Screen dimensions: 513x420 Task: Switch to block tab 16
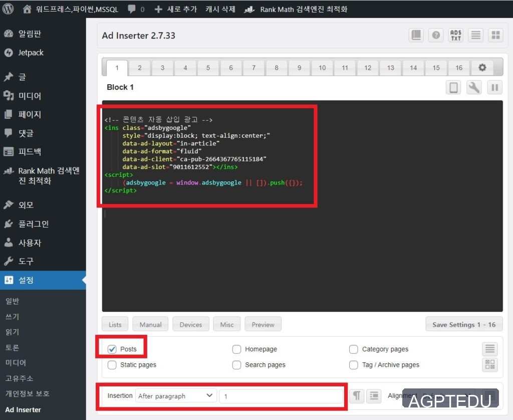[x=459, y=68]
